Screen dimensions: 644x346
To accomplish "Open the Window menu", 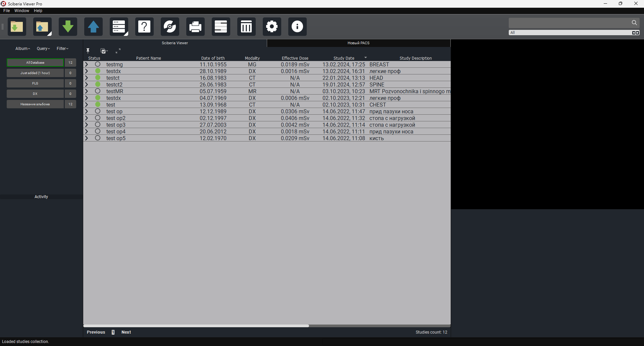I will [22, 11].
